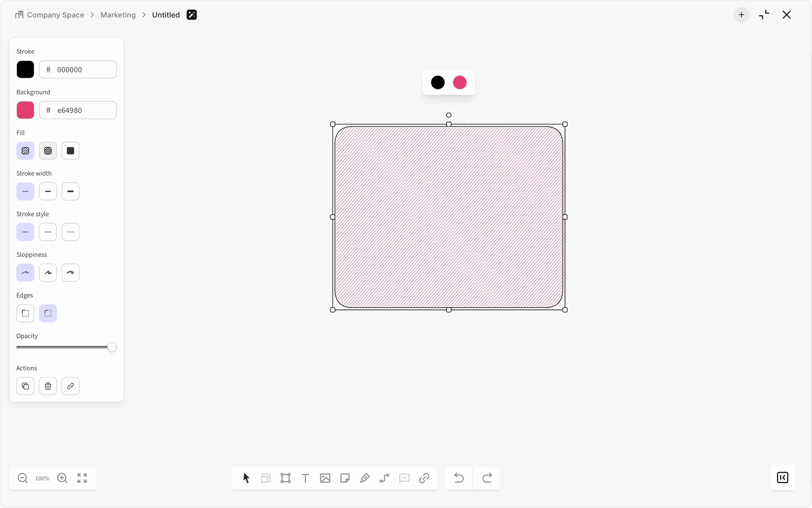
Task: Select the Pen drawing tool
Action: click(x=365, y=478)
